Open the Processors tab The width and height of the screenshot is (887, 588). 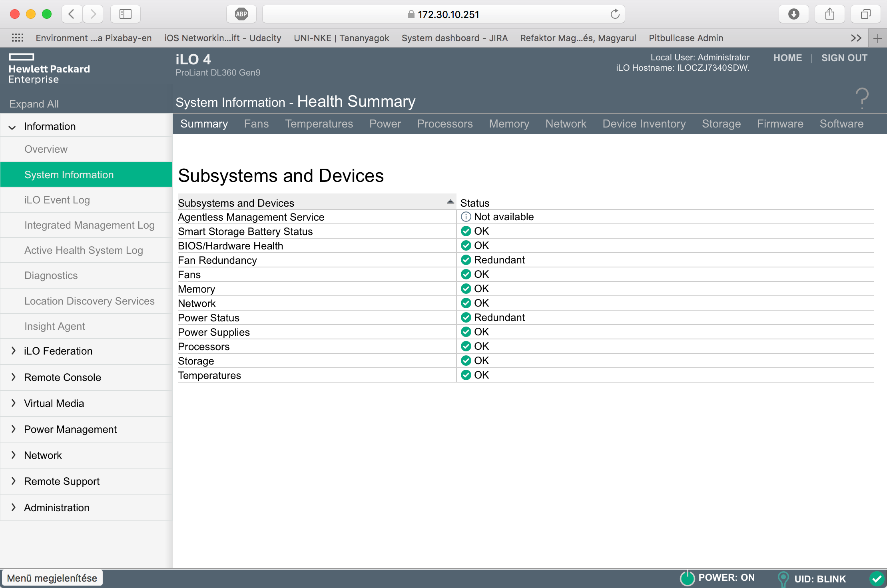pos(445,124)
